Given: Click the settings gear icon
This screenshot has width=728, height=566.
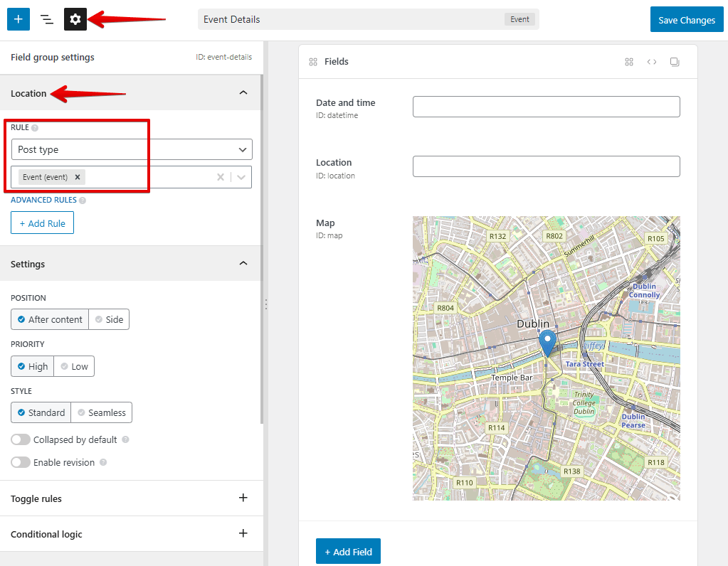Looking at the screenshot, I should 75,20.
